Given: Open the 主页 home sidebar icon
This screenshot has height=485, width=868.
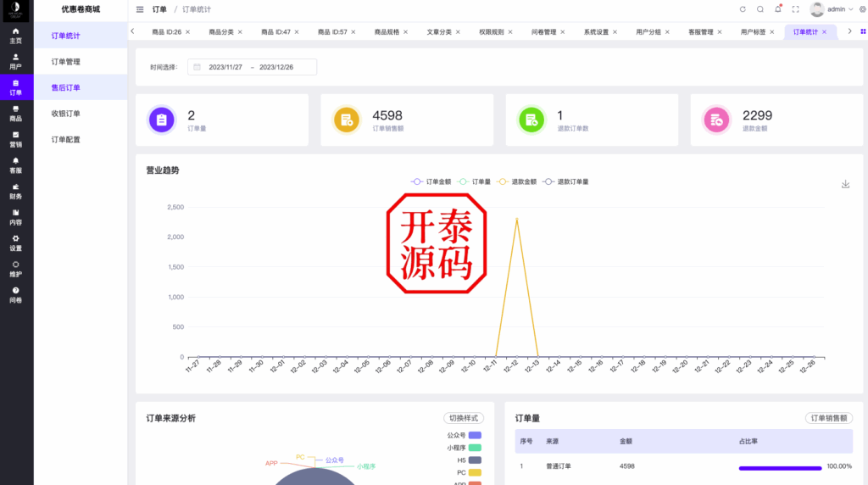Looking at the screenshot, I should pyautogui.click(x=15, y=36).
